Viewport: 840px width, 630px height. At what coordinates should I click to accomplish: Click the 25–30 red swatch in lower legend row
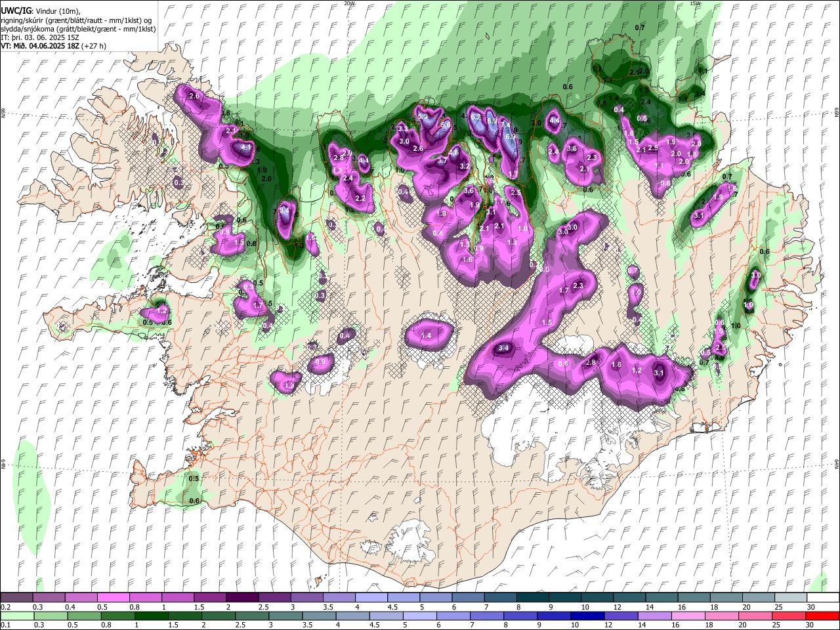coord(789,617)
